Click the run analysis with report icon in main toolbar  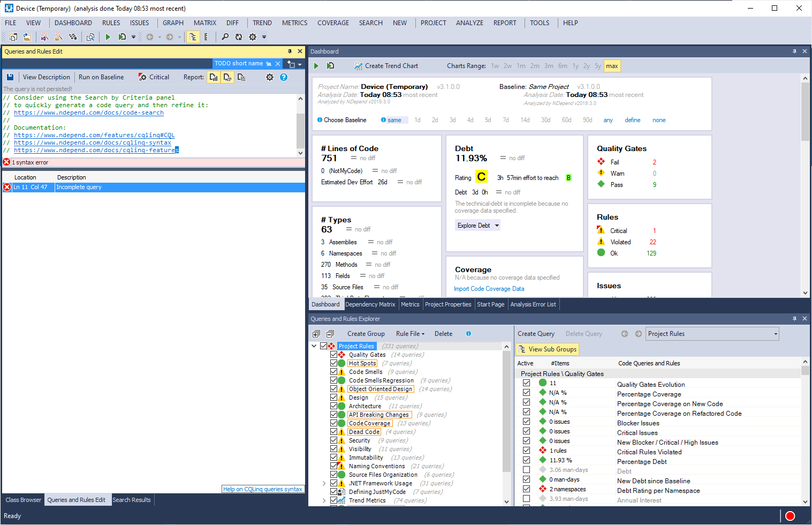[x=122, y=37]
